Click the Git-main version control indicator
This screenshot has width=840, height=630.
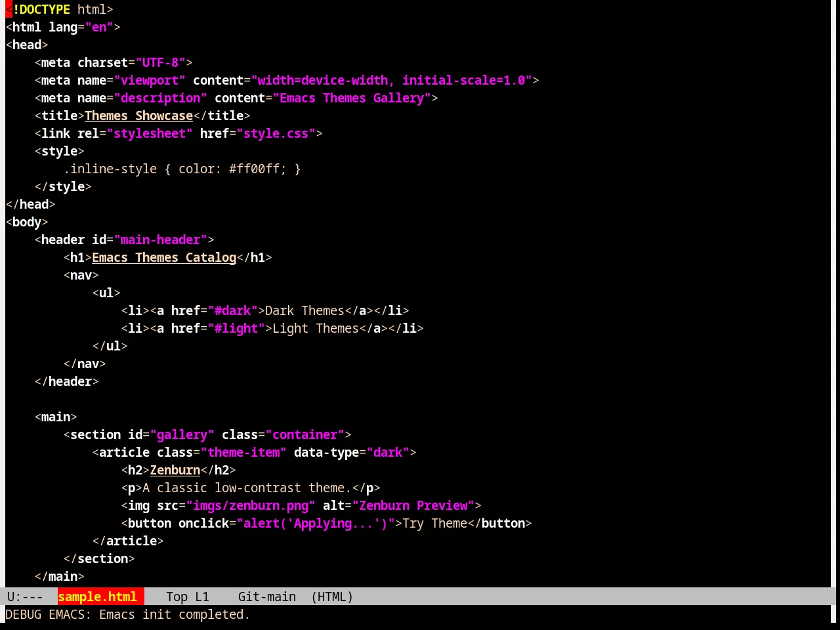tap(266, 597)
